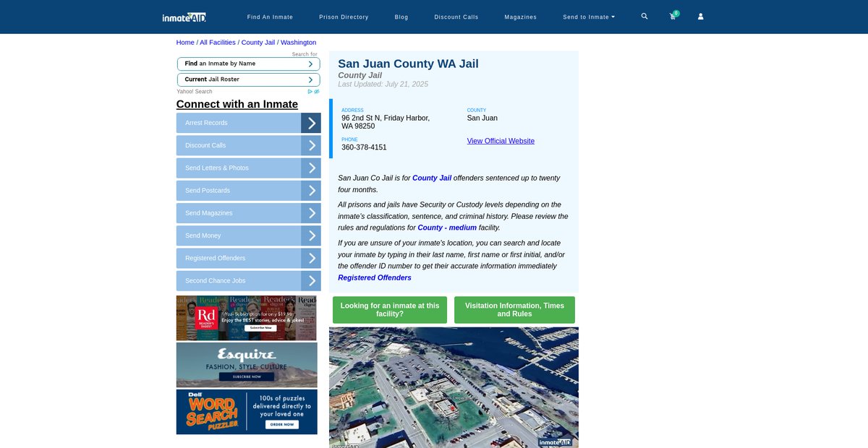Go to Discount Calls in navigation bar
The height and width of the screenshot is (448, 868).
[x=456, y=17]
